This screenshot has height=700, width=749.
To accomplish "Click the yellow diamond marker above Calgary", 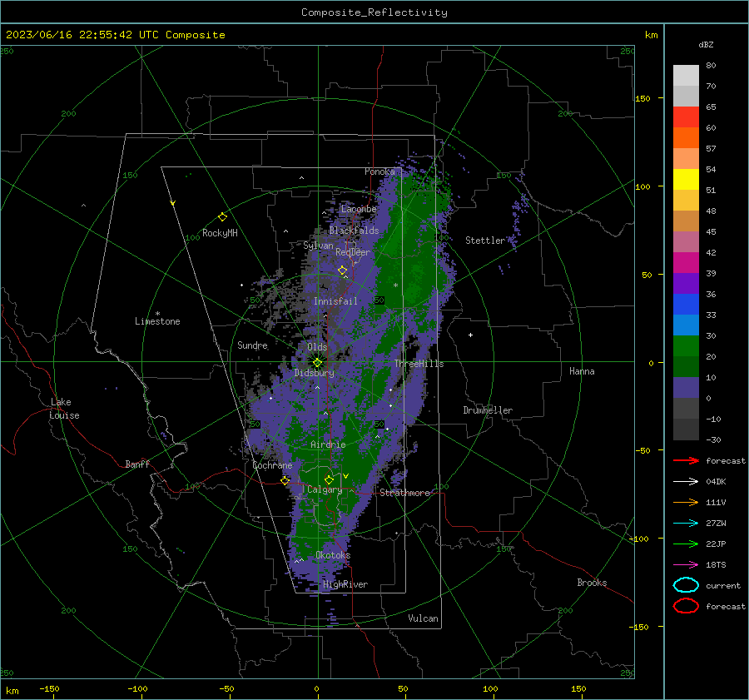I will tap(329, 479).
